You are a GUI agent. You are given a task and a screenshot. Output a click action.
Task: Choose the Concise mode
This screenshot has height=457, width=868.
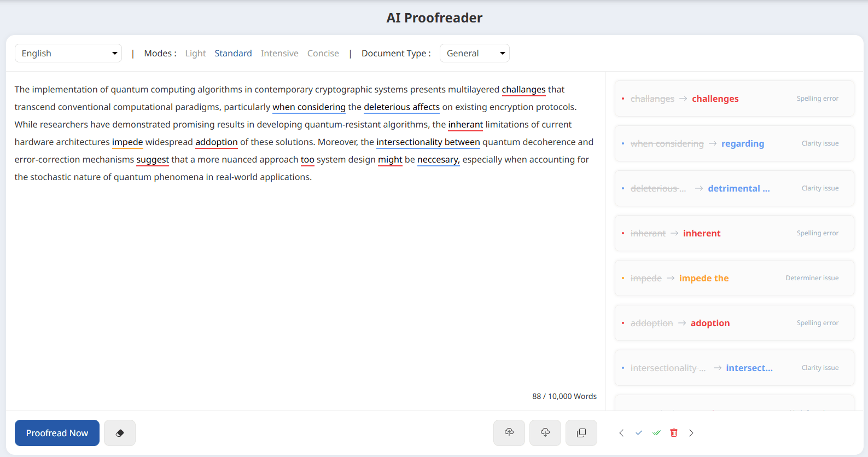[x=323, y=53]
